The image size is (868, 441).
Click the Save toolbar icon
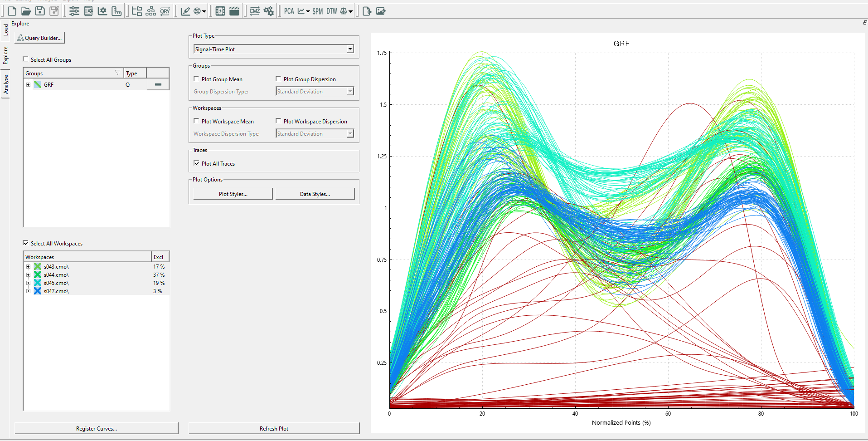click(40, 11)
